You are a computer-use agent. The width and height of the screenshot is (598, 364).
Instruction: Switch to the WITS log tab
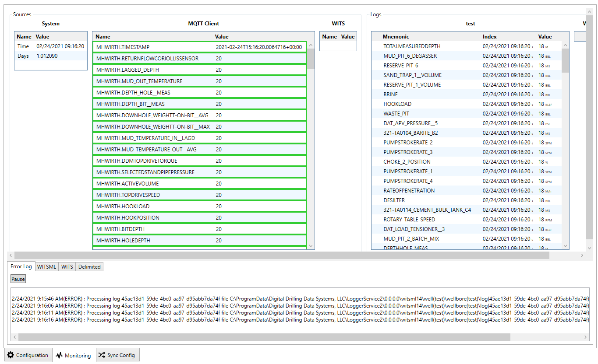click(x=67, y=266)
